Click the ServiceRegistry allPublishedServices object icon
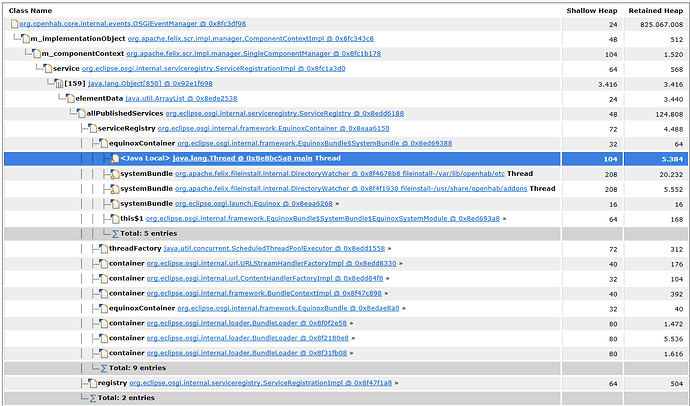The image size is (690, 406). pyautogui.click(x=81, y=113)
